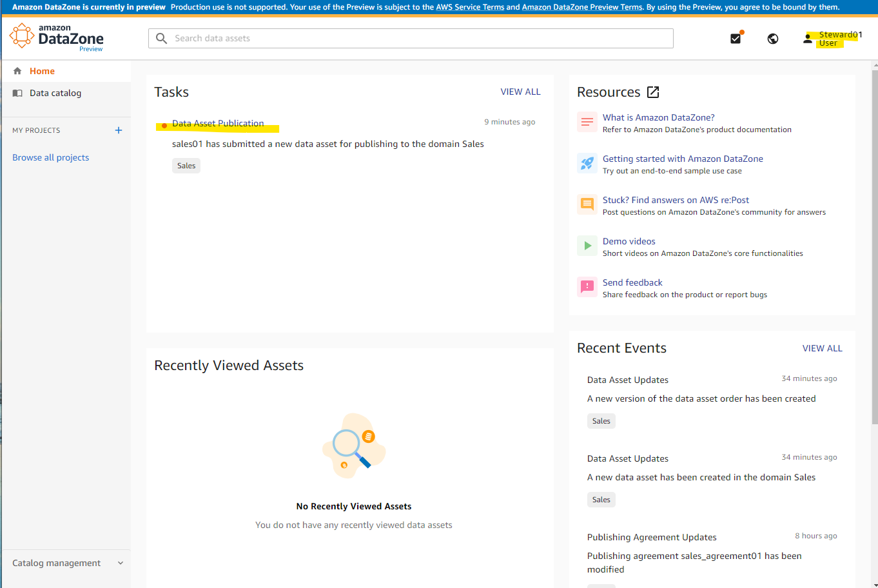
Task: Click Sales tag under order version event
Action: (601, 421)
